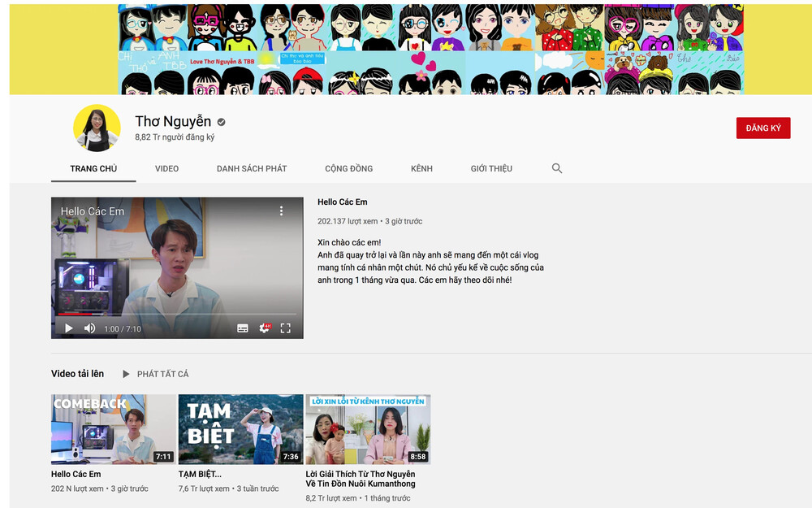
Task: Open the GIỚI THIỆU tab
Action: point(491,168)
